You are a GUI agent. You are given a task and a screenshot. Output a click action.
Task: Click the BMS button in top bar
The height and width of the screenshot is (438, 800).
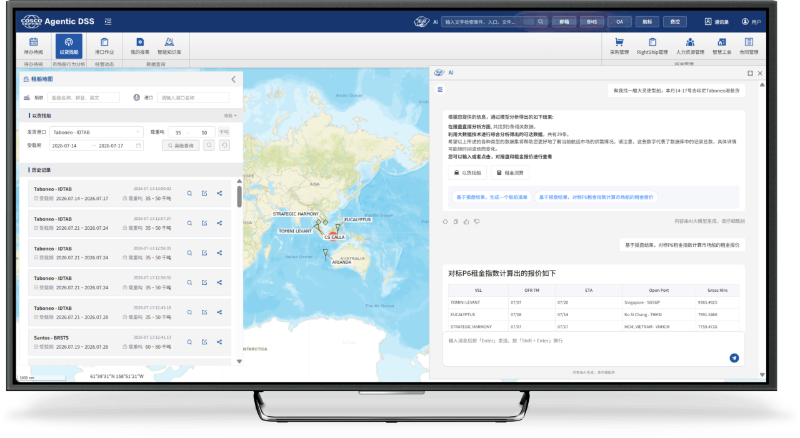pyautogui.click(x=591, y=21)
